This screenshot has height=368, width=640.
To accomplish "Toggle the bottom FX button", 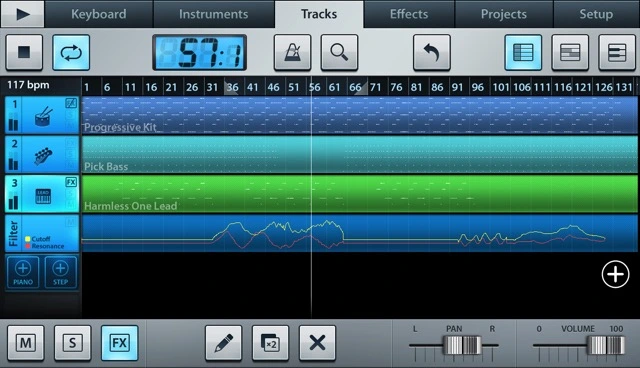I will click(x=119, y=343).
